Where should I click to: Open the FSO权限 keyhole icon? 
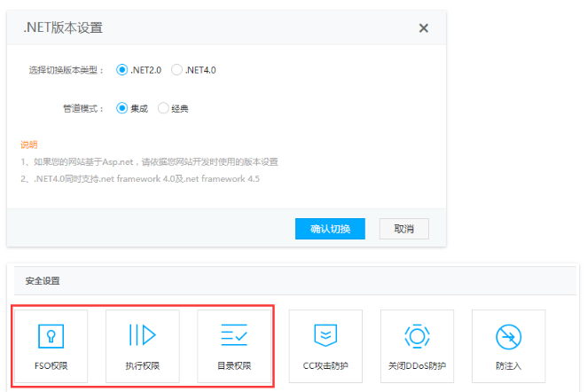click(51, 334)
